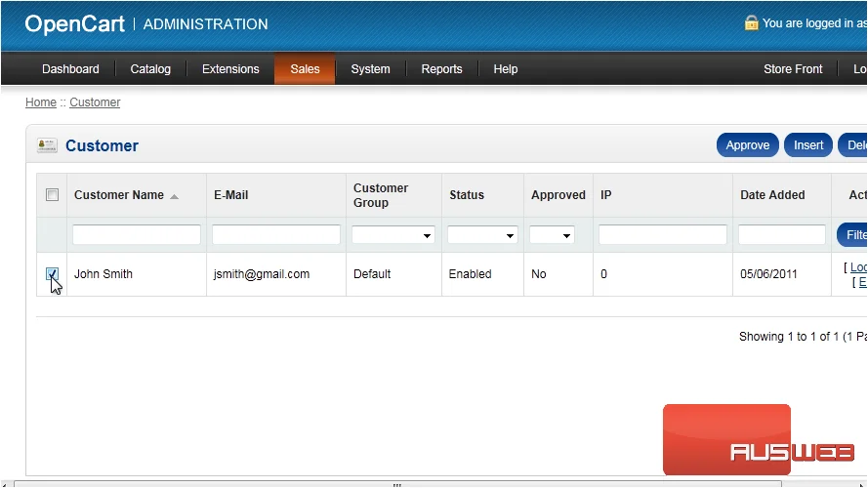
Task: Open the Extensions menu
Action: point(230,69)
